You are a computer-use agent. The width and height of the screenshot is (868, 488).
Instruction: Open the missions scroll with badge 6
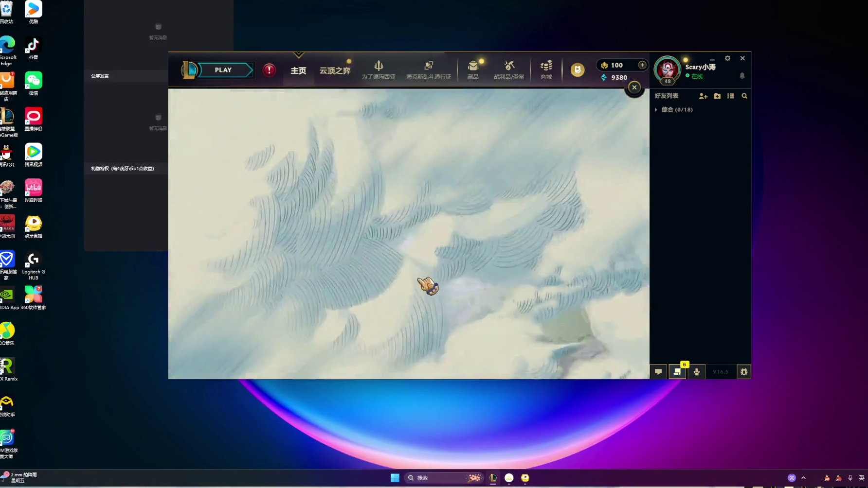(677, 372)
